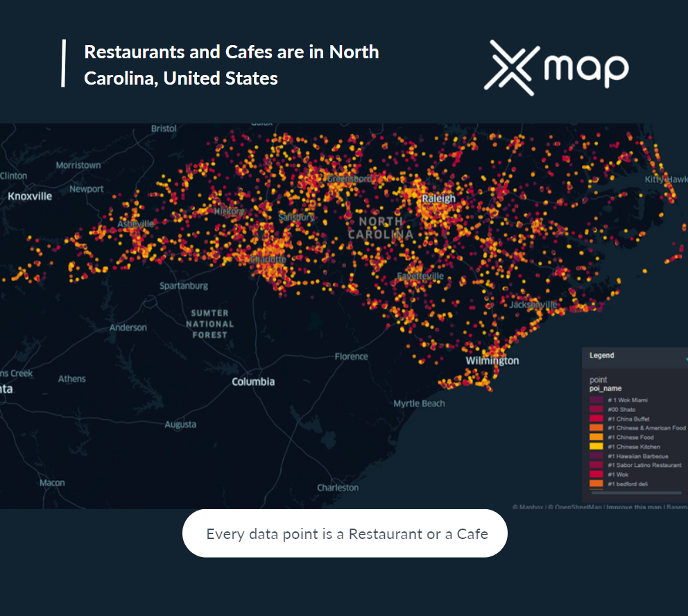The width and height of the screenshot is (688, 616).
Task: Click the "Improve this map" link
Action: (634, 507)
